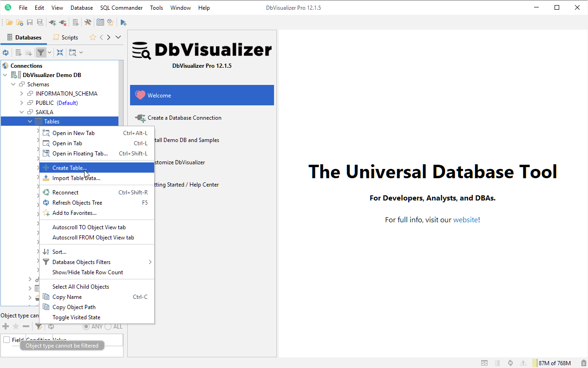The height and width of the screenshot is (368, 588).
Task: Click the garbage collection trash icon
Action: pyautogui.click(x=583, y=363)
